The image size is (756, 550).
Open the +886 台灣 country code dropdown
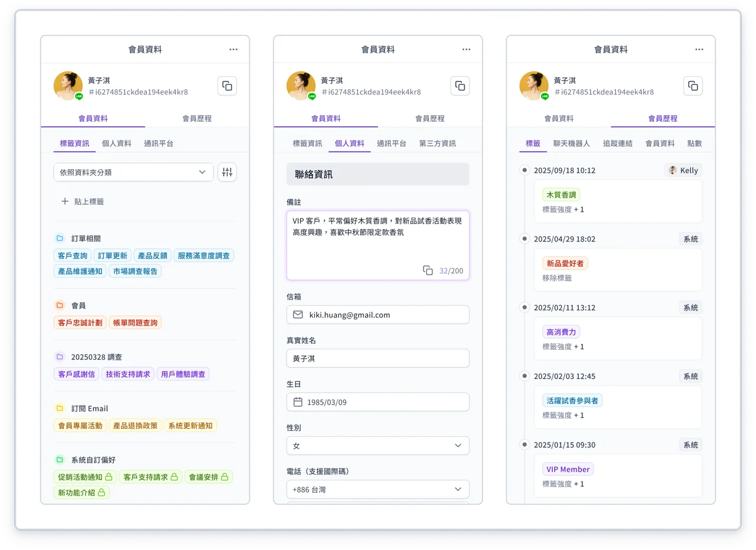(378, 489)
